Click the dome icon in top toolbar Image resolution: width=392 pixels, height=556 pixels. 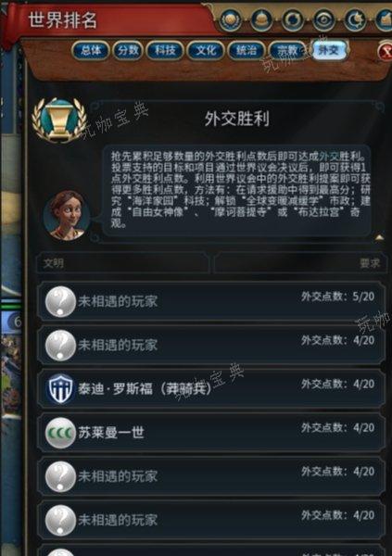click(x=261, y=19)
